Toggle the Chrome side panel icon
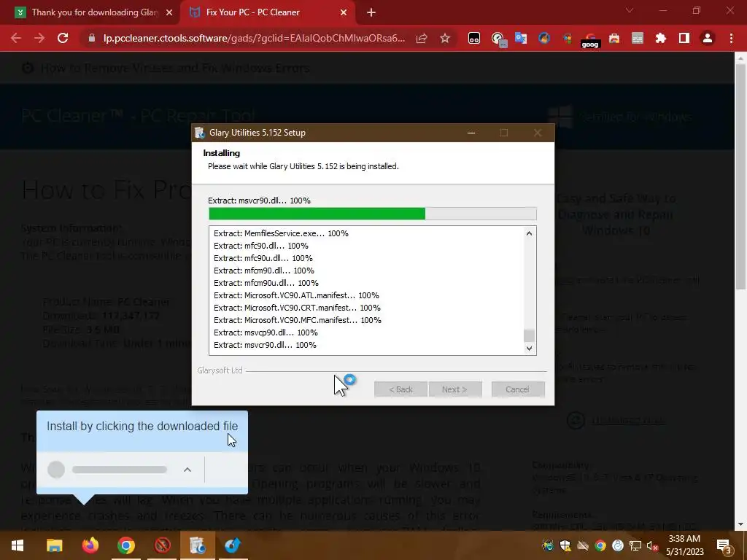 684,38
